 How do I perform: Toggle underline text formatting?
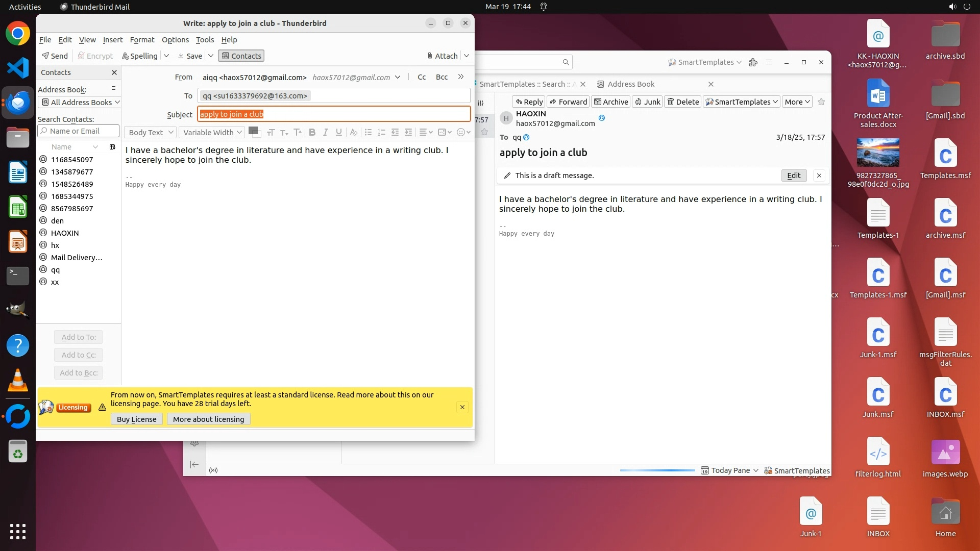click(338, 132)
